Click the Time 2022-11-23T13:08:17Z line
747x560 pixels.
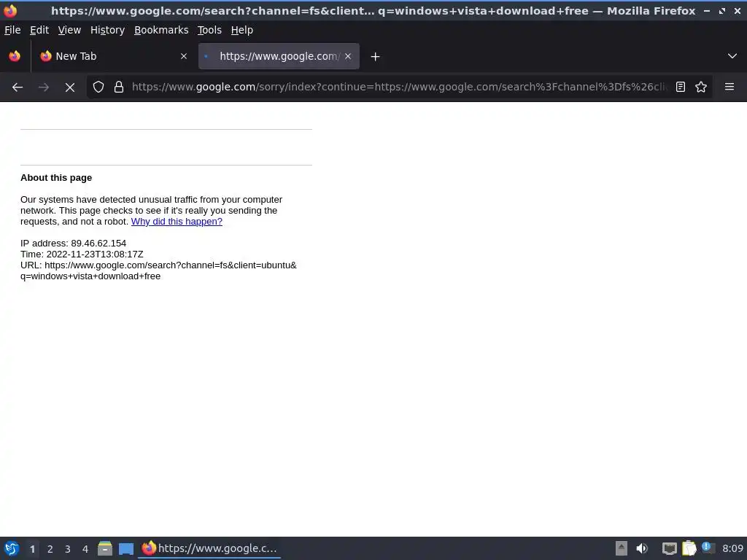click(82, 254)
